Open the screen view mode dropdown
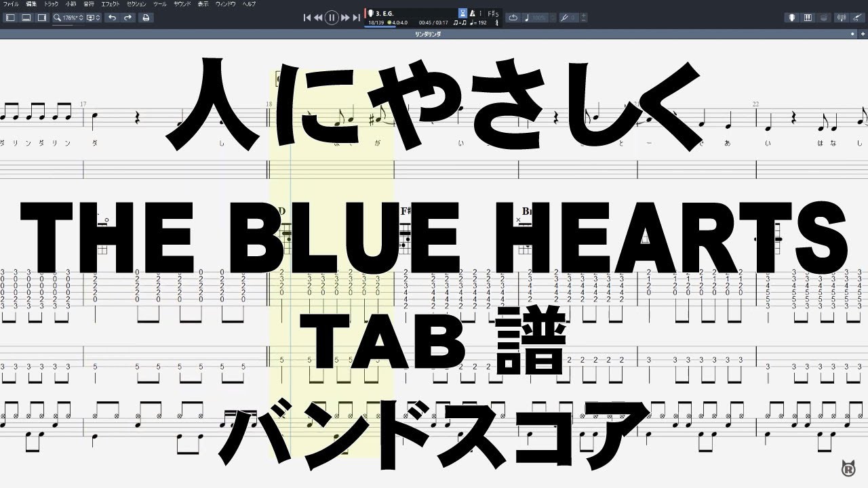This screenshot has height=488, width=868. point(93,18)
